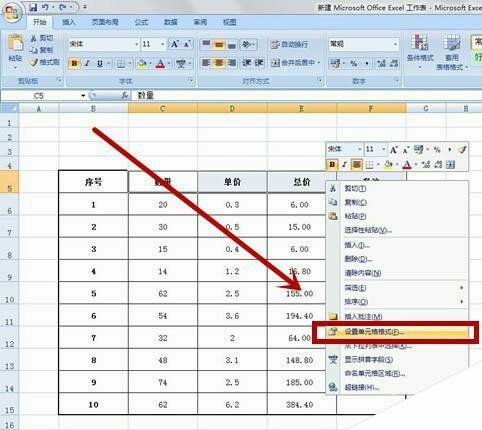Image resolution: width=482 pixels, height=430 pixels.
Task: Align text left in the ribbon
Action: coord(206,63)
